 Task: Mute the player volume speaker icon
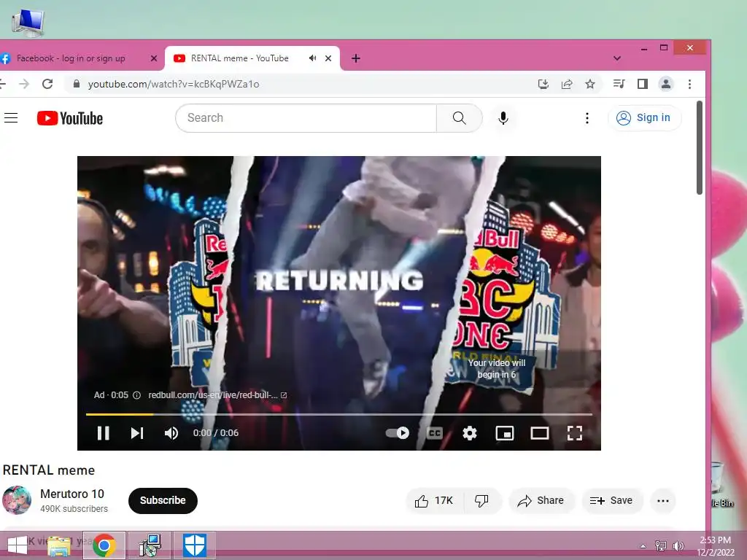pos(171,433)
